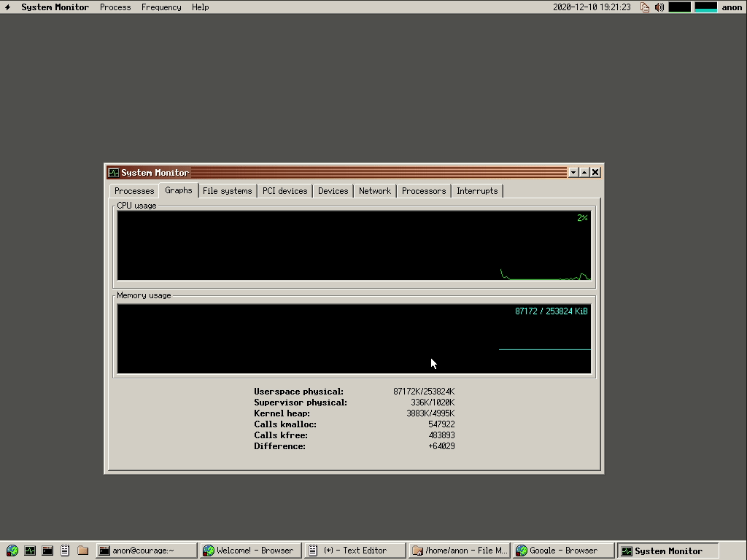Launch Terminal from quick-launch icon
747x560 pixels.
(x=47, y=551)
